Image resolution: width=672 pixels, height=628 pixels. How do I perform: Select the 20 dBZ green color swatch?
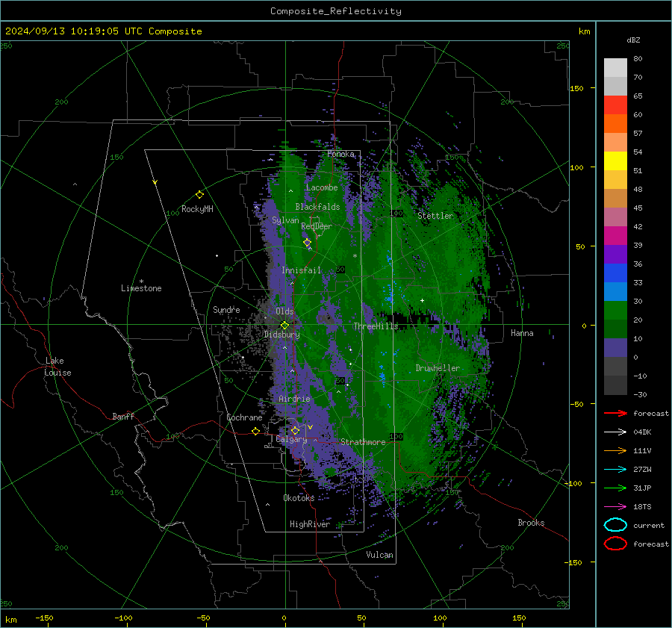coord(615,311)
